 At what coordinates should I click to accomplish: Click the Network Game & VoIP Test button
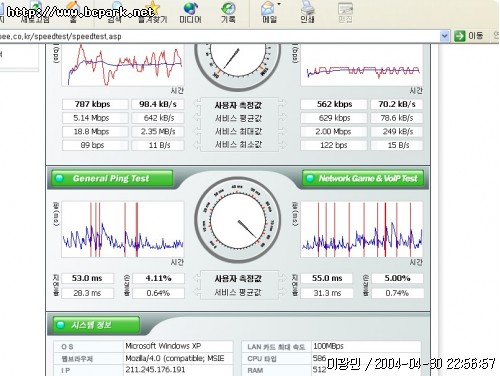[x=363, y=178]
